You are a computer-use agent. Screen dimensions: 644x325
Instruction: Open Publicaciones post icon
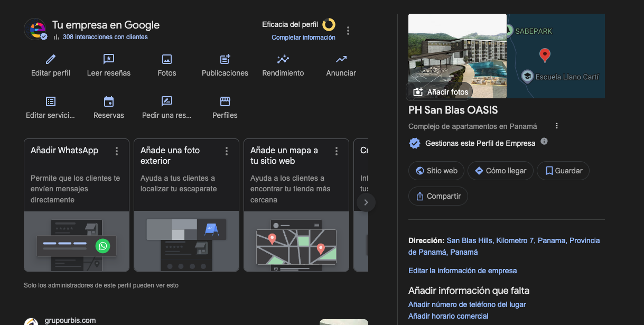[x=225, y=59]
